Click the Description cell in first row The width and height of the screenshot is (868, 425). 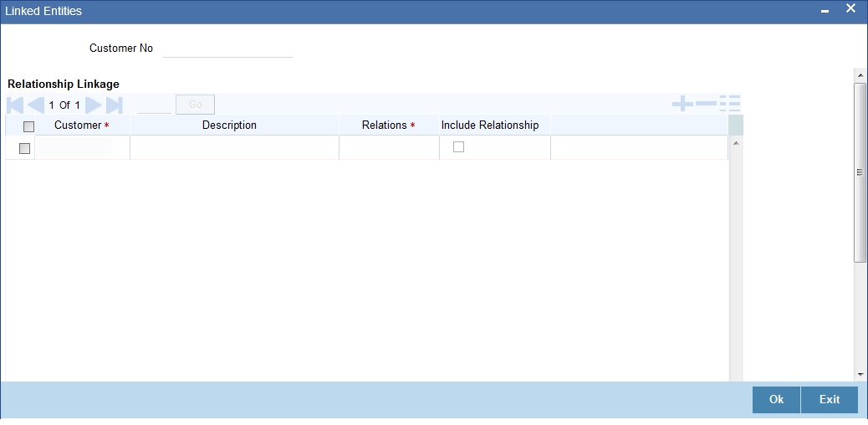(234, 147)
